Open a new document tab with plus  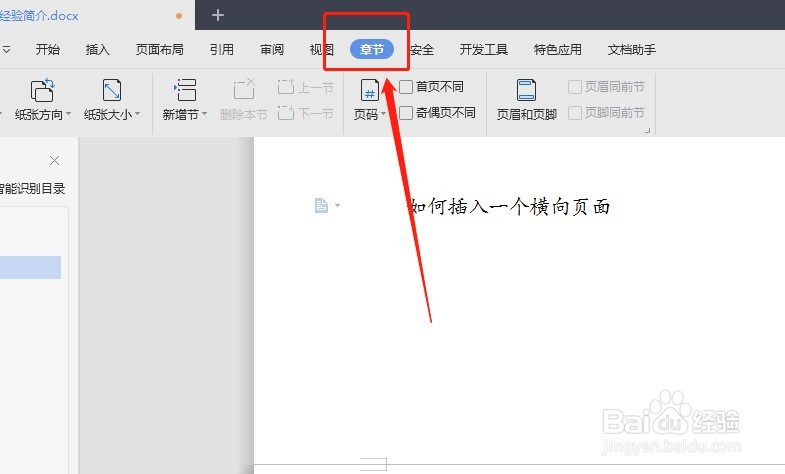[218, 15]
